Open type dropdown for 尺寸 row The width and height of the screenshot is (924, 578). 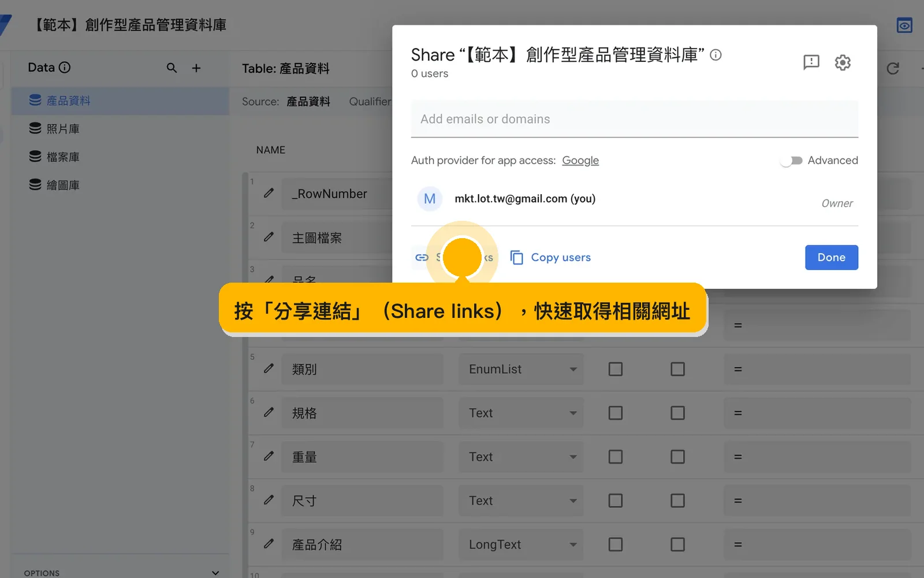(x=521, y=501)
